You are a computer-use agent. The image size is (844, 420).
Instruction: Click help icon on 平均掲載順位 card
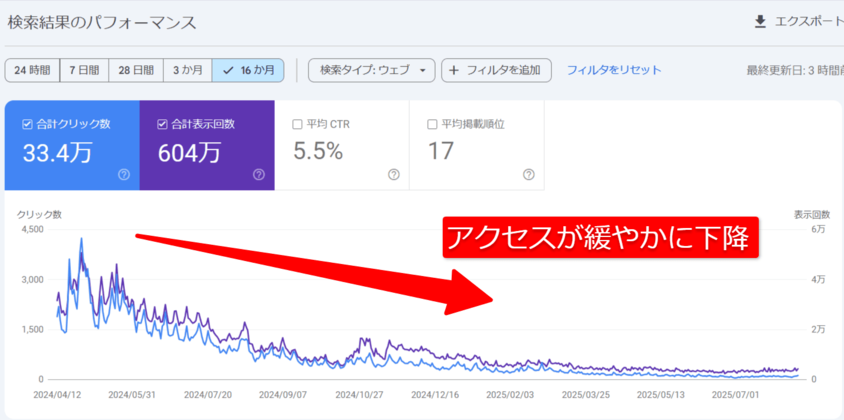[529, 174]
